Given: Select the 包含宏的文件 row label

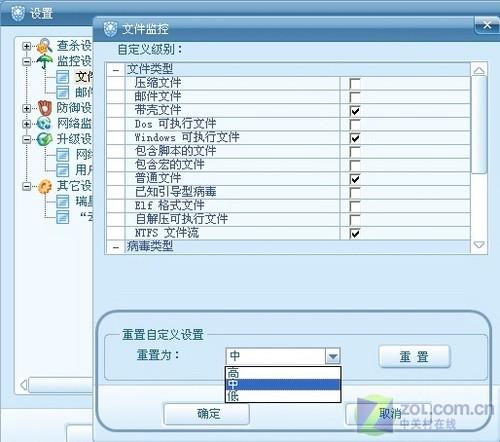Looking at the screenshot, I should (x=169, y=165).
